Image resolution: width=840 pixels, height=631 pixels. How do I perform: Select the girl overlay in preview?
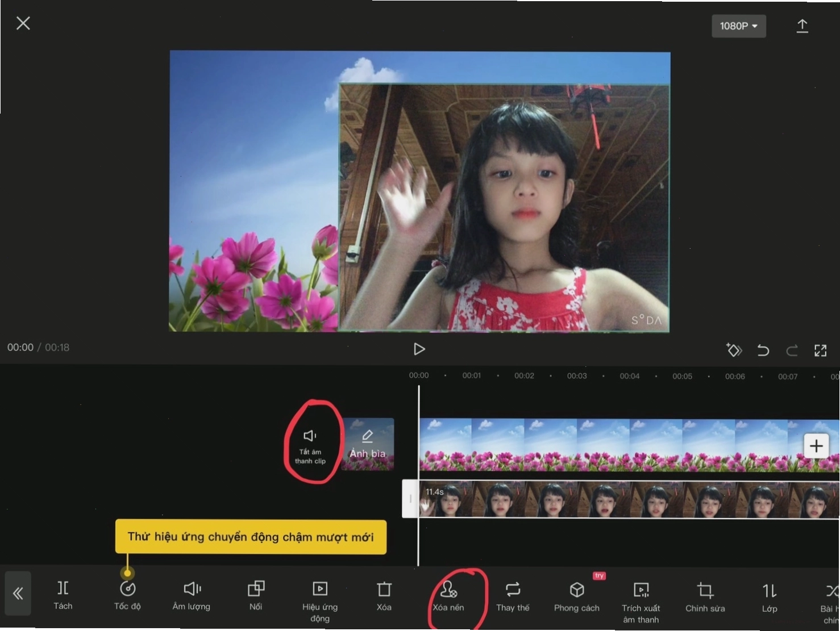click(504, 208)
